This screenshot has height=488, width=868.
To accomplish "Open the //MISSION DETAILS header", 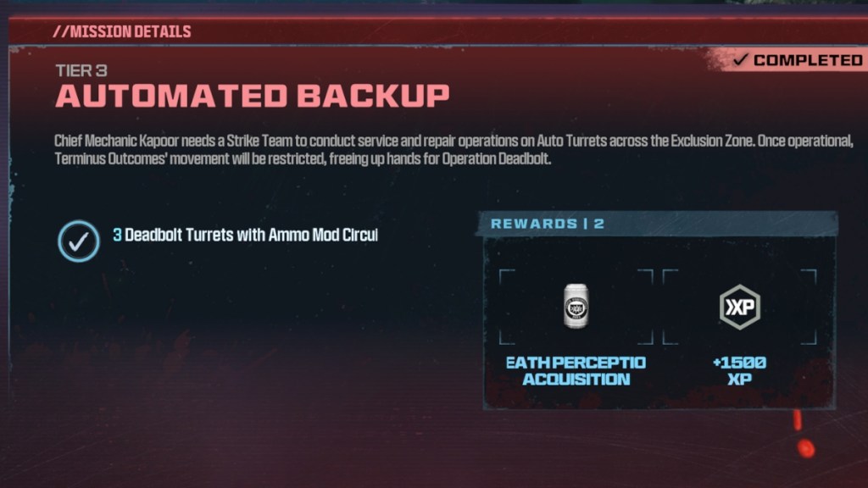I will point(122,31).
